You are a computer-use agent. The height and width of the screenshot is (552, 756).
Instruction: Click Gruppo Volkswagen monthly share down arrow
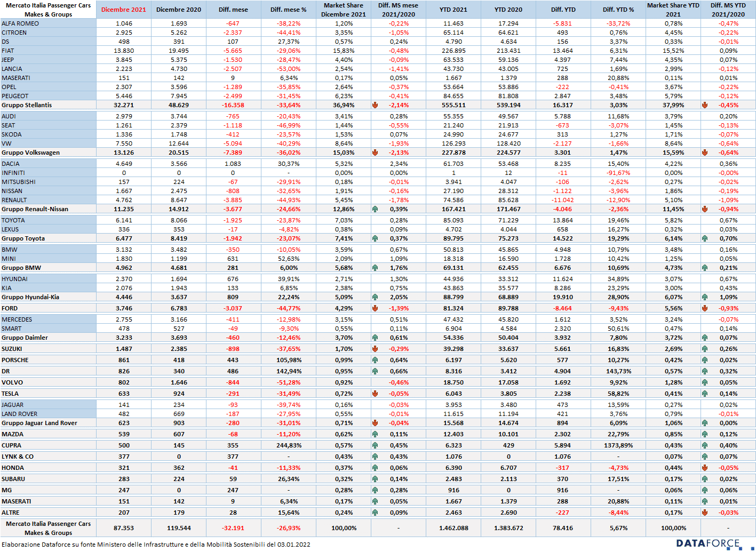coord(375,153)
